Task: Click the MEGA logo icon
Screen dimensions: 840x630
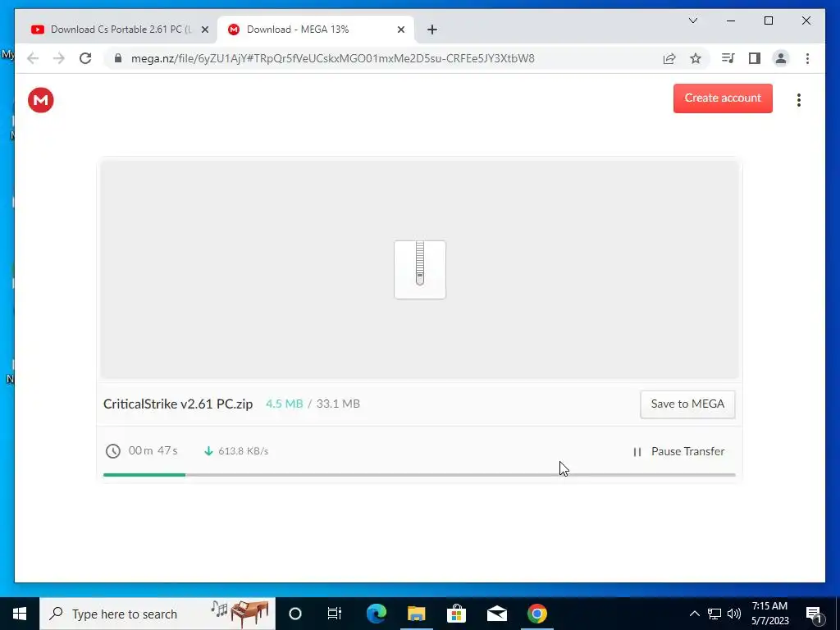Action: (41, 100)
